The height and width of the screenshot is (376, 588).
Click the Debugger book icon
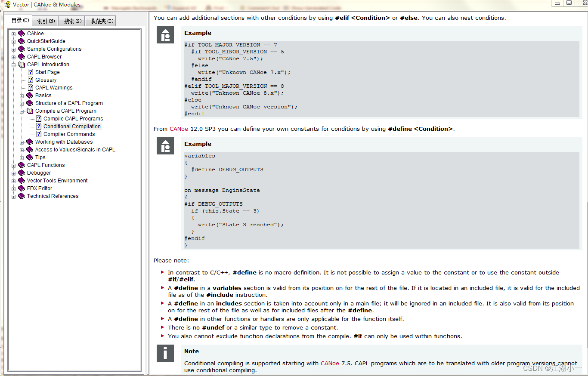pyautogui.click(x=22, y=173)
